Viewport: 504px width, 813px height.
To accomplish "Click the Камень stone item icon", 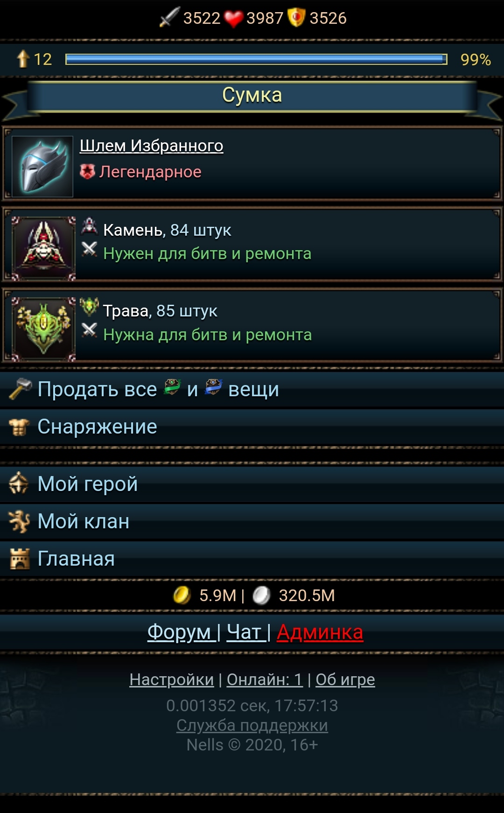I will point(43,248).
